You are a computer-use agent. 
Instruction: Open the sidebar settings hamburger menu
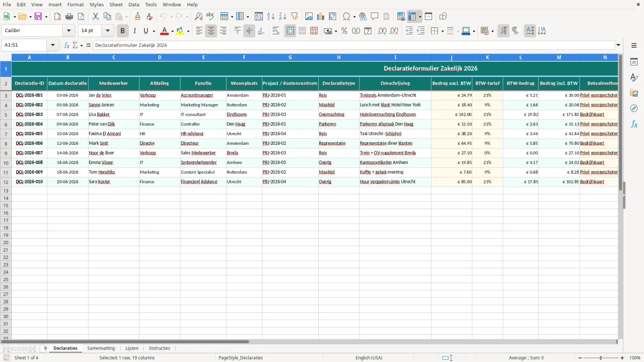(634, 46)
